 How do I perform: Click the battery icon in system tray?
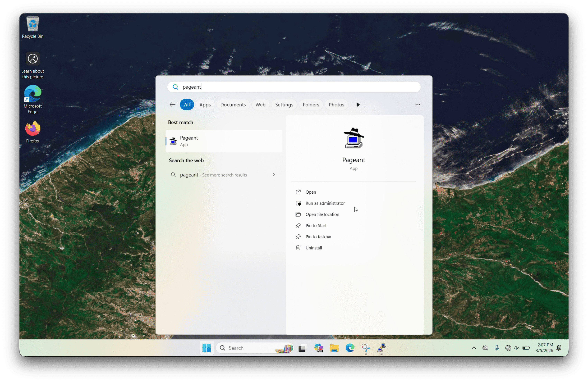(x=526, y=348)
